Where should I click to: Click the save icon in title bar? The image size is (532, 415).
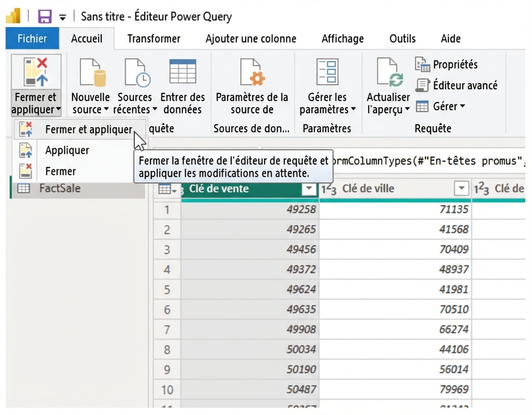pyautogui.click(x=44, y=17)
